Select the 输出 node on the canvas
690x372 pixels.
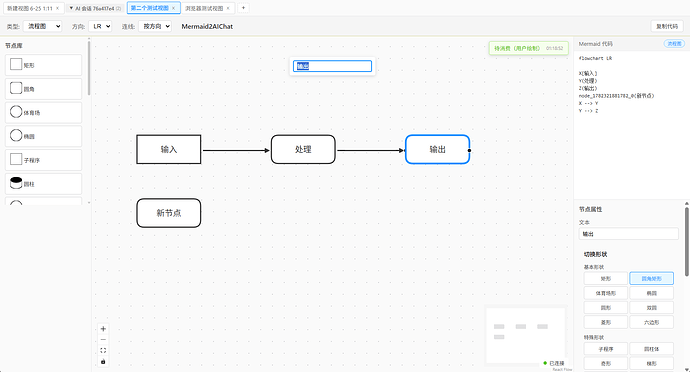coord(437,149)
